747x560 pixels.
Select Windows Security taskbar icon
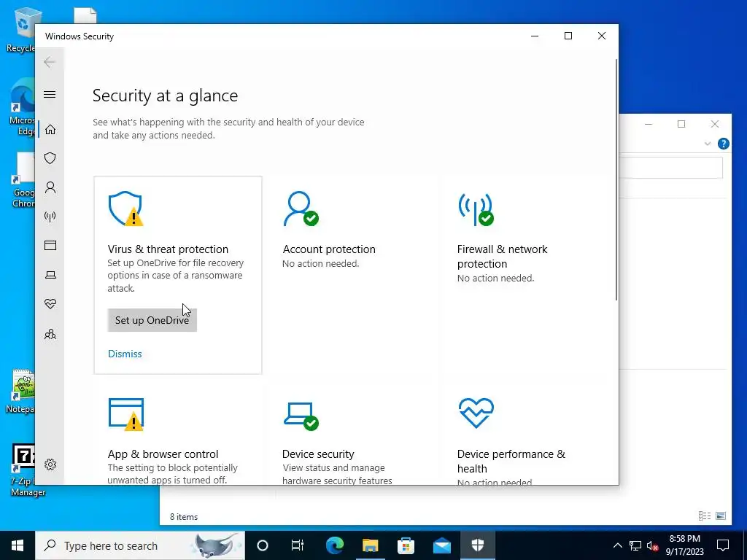pyautogui.click(x=477, y=545)
